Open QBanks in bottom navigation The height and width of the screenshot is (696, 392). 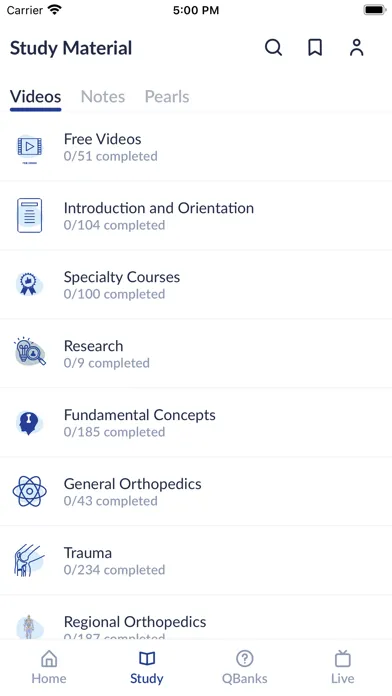click(x=245, y=667)
